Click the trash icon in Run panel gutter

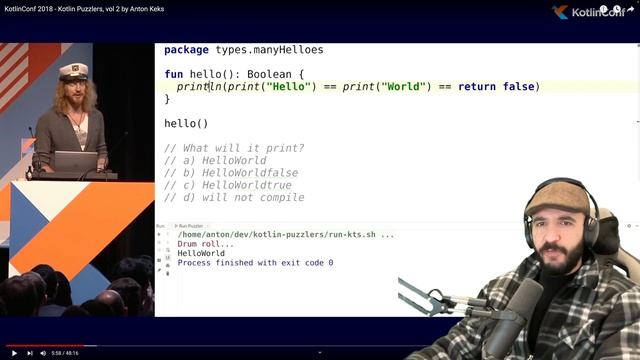(168, 273)
